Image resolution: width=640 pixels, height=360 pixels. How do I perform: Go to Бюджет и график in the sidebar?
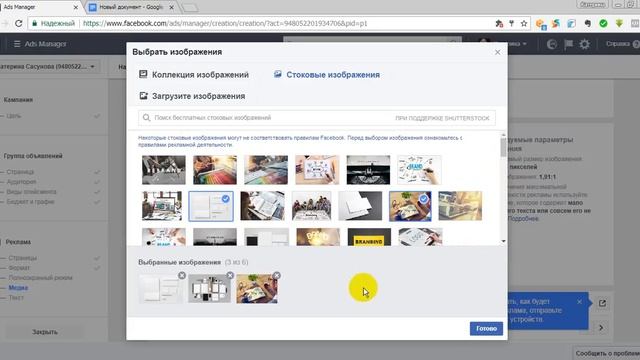(x=30, y=202)
